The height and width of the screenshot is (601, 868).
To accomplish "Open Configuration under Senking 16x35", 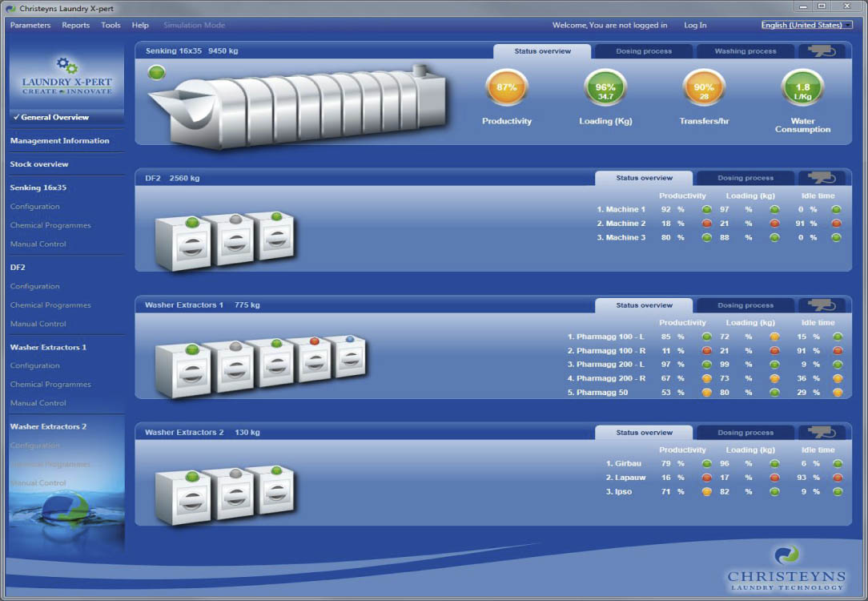I will (35, 207).
